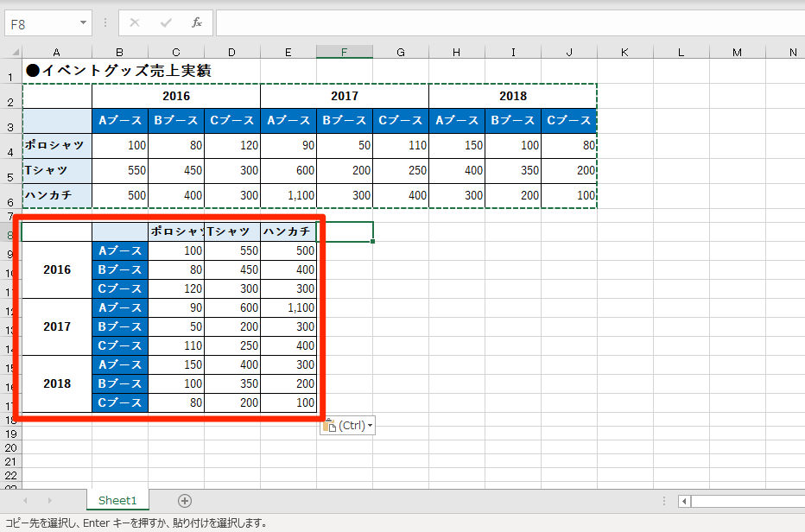Click the ハンカチ header in the transposed table
This screenshot has height=532, width=805.
pos(288,231)
